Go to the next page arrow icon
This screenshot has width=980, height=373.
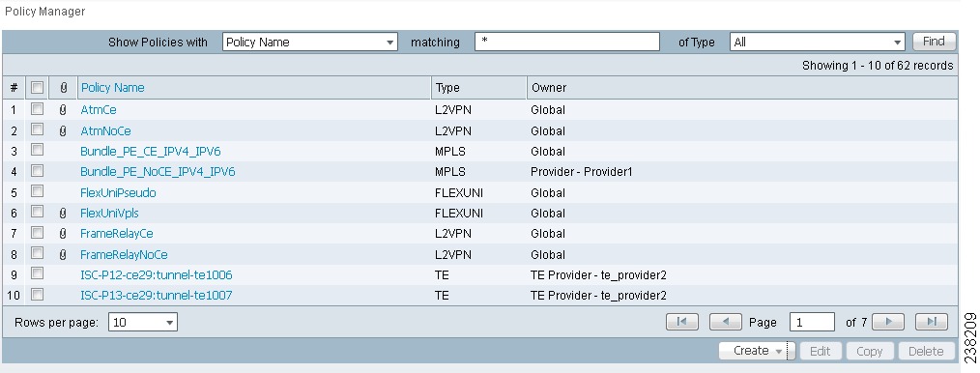point(887,322)
